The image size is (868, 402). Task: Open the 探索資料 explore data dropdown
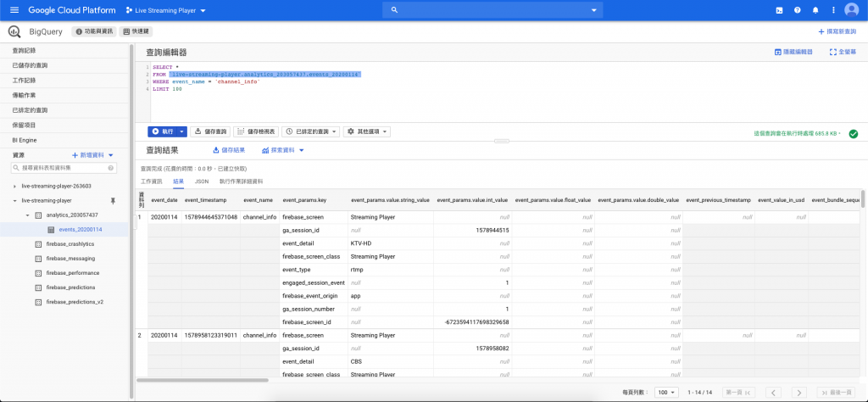tap(283, 150)
